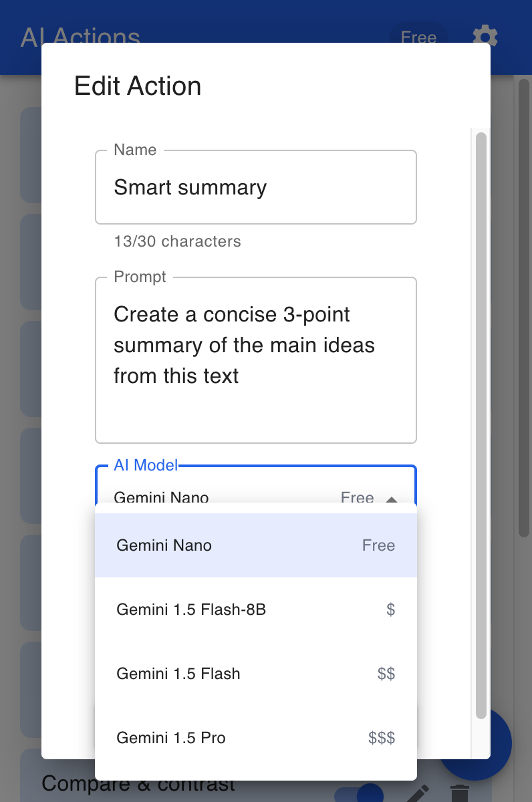
Task: Collapse the AI Model dropdown arrow
Action: 392,499
